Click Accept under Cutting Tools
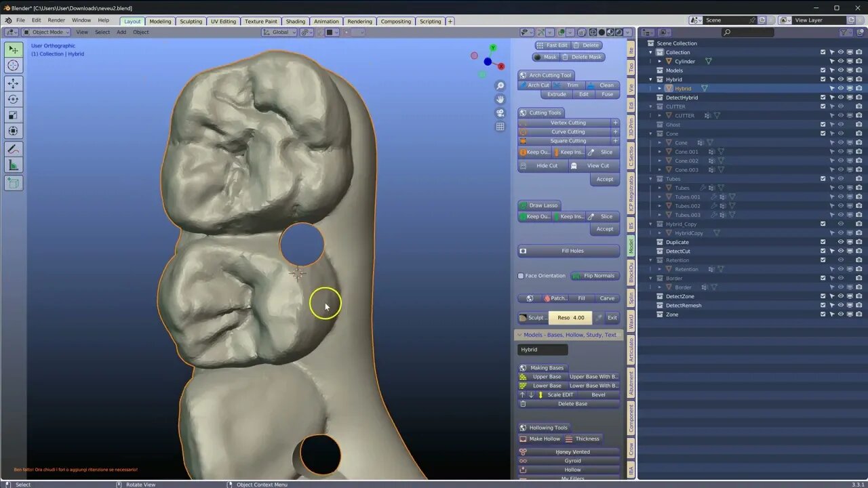 (x=604, y=179)
